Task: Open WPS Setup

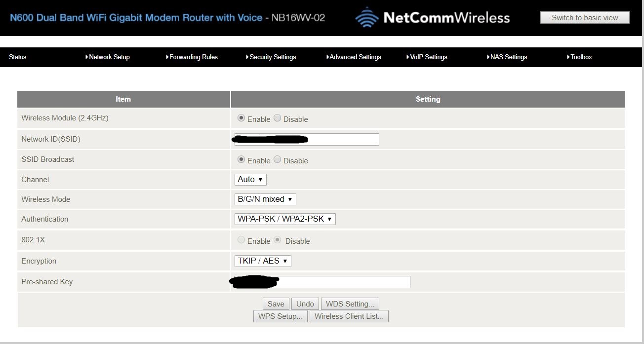Action: point(281,316)
